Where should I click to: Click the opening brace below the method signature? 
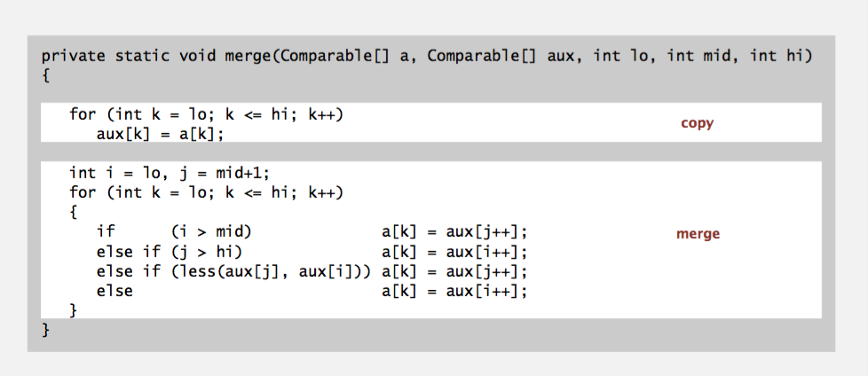[x=45, y=76]
